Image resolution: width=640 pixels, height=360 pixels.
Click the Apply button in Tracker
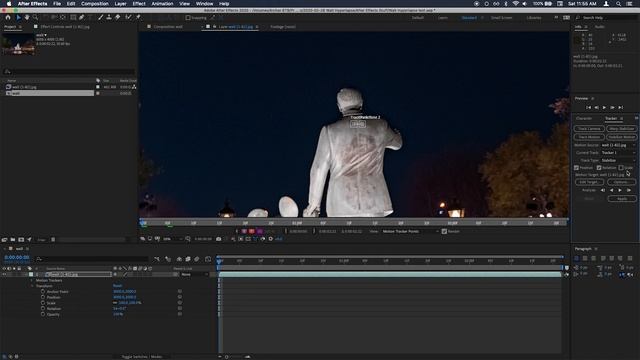pyautogui.click(x=622, y=199)
